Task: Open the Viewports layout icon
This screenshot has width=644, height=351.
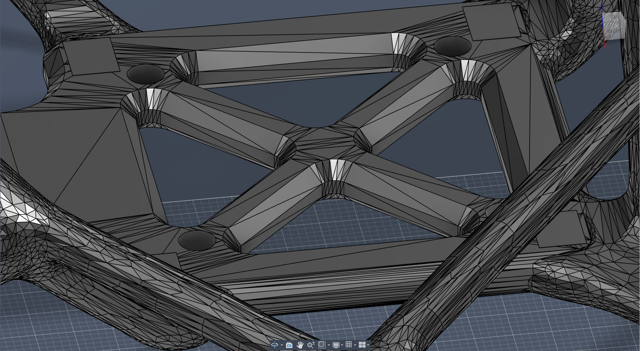Action: [x=362, y=345]
